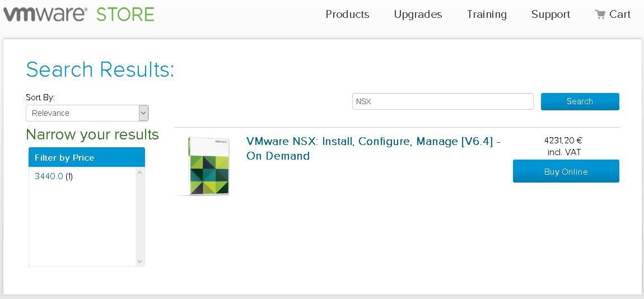Click the price filter scroll-down arrow
The height and width of the screenshot is (299, 644).
140,261
